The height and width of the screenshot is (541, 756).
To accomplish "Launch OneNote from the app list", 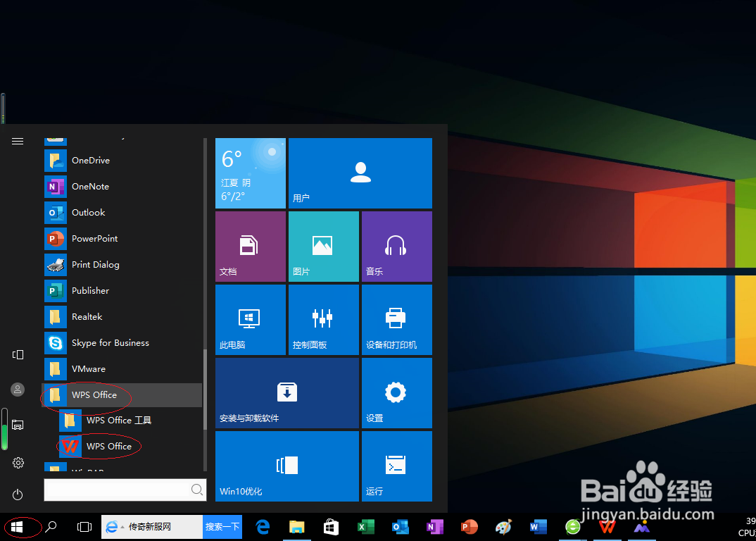I will (122, 186).
